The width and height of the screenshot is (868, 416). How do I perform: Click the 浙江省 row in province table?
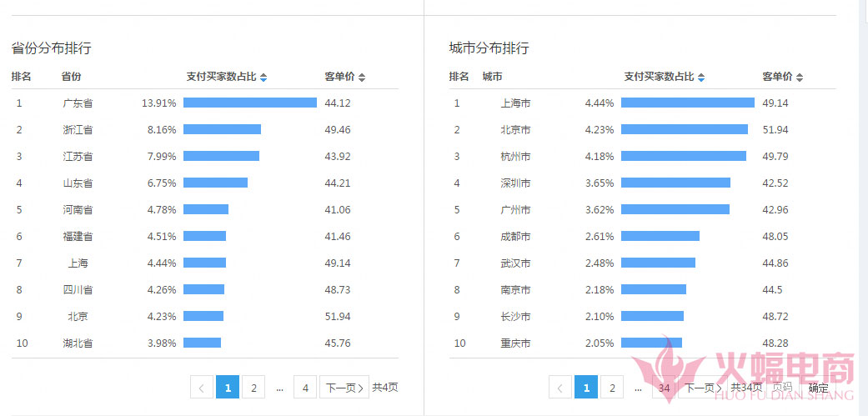[x=78, y=130]
